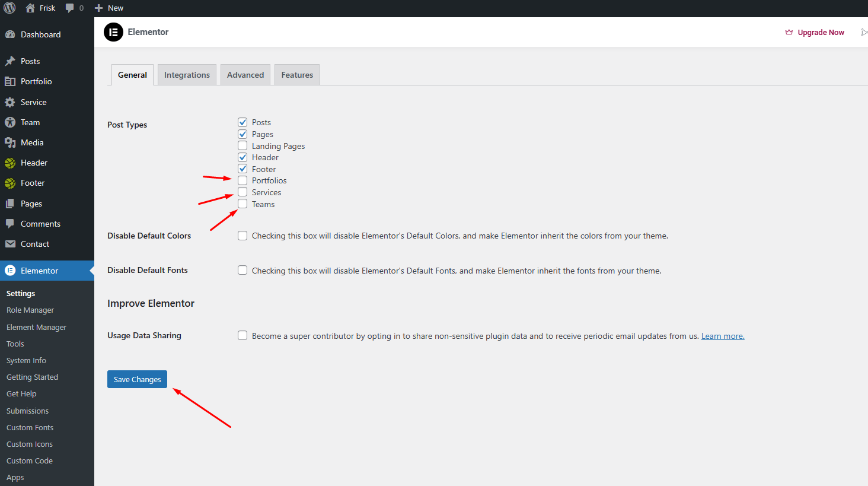
Task: Click the Media library icon
Action: pyautogui.click(x=10, y=142)
